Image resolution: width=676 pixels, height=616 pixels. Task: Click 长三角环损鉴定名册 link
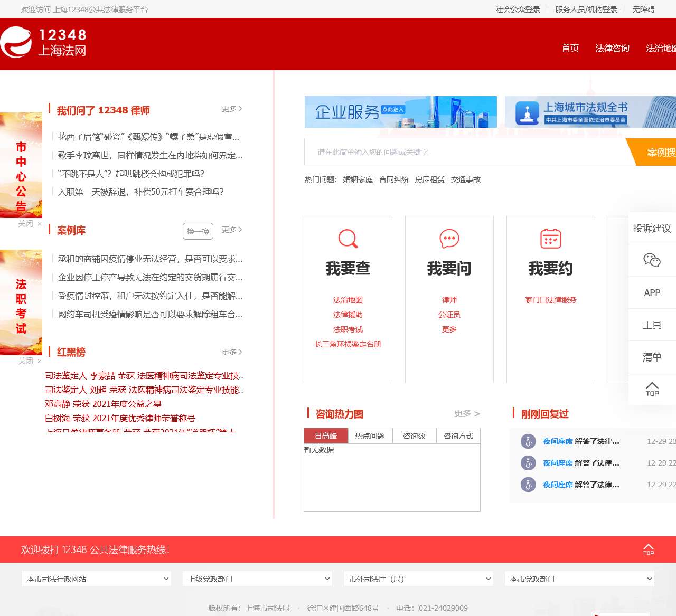point(348,344)
